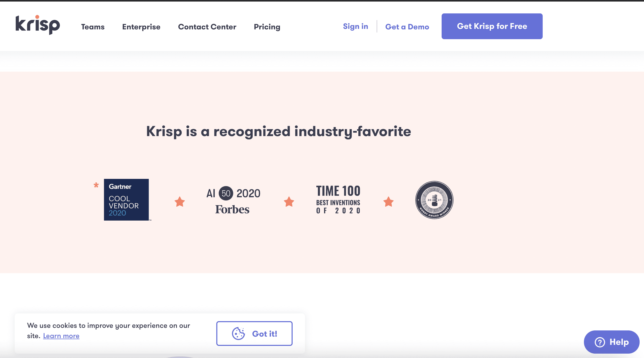The width and height of the screenshot is (644, 358).
Task: Click the Gartner Cool Vendor 2020 badge
Action: 126,200
